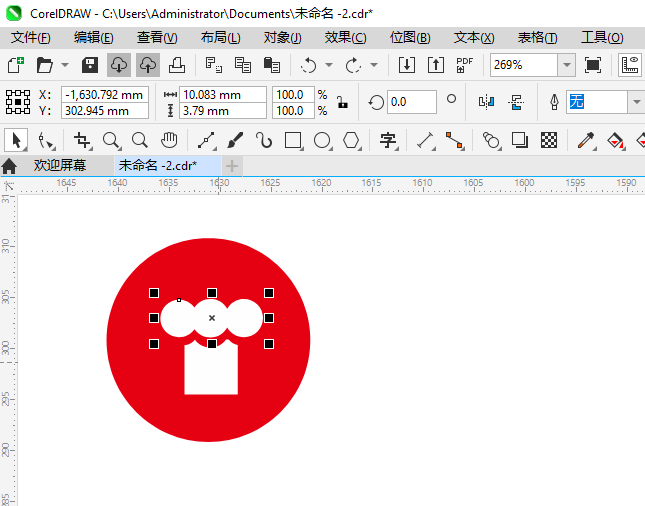Click the Print icon
The width and height of the screenshot is (645, 506).
(177, 65)
